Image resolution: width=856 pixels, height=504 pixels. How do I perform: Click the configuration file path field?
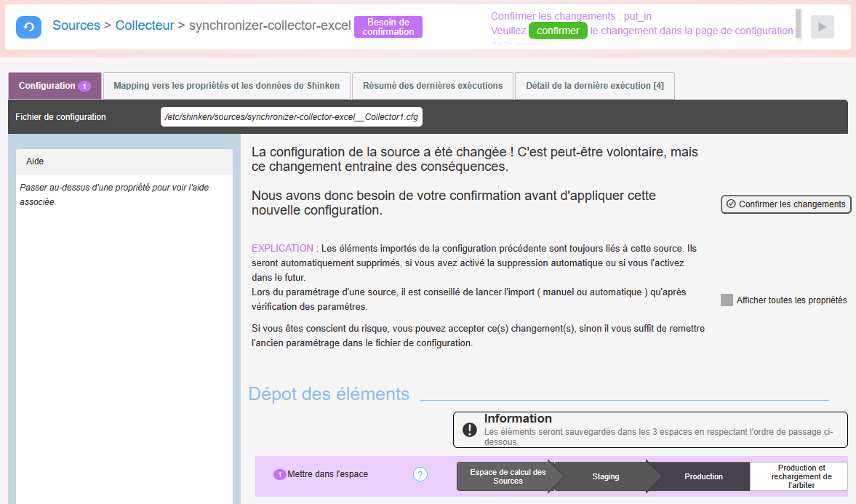coord(291,117)
